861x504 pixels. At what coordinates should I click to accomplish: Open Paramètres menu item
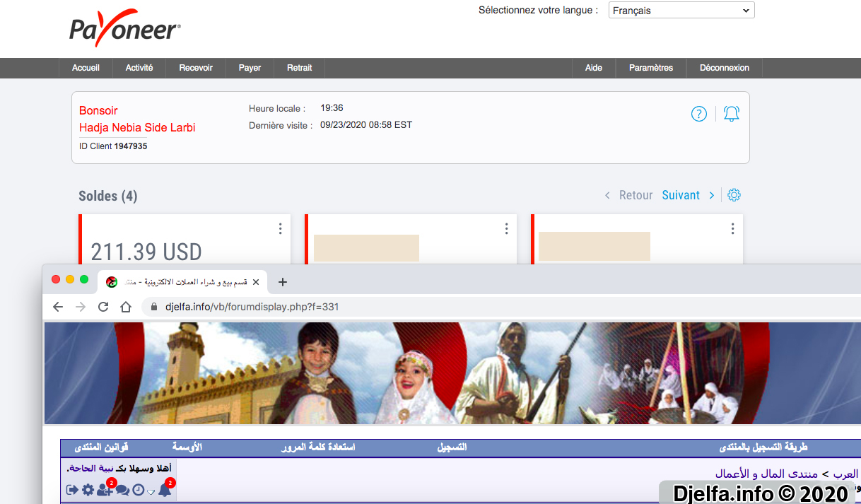[651, 68]
